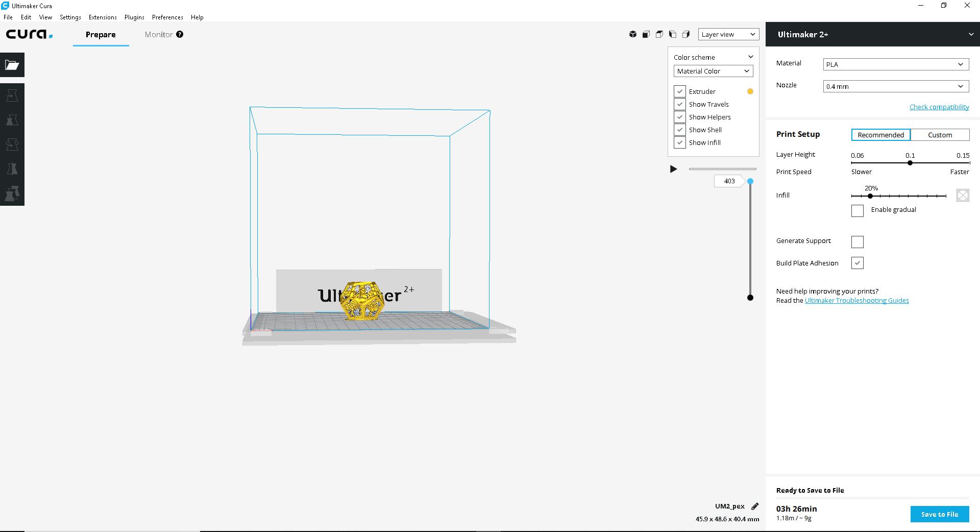Open the View menu

45,17
